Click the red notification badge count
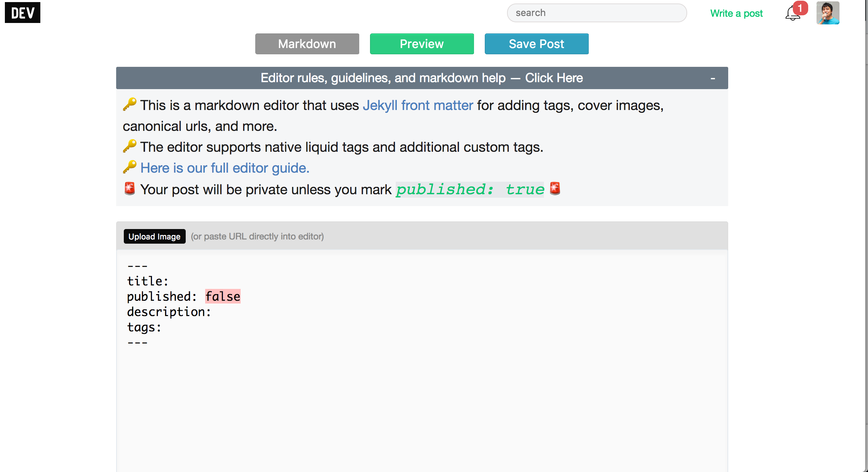868x472 pixels. [800, 8]
